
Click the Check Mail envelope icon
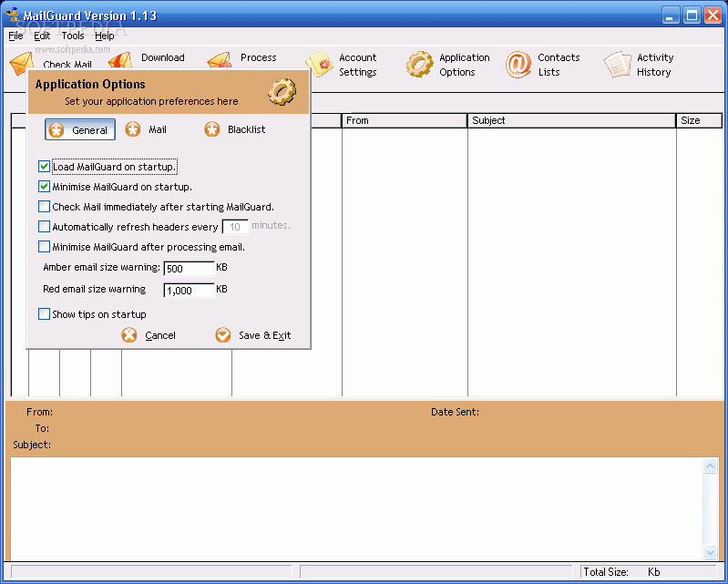(x=21, y=63)
